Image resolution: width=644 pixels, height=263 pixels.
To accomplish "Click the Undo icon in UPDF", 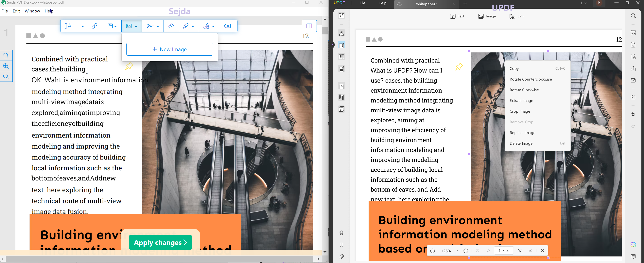I will [x=634, y=114].
